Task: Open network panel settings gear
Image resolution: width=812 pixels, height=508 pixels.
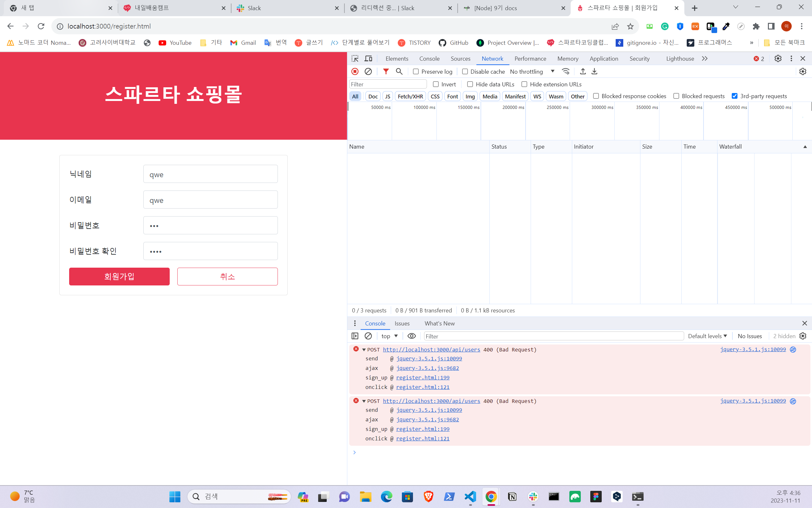Action: tap(802, 71)
